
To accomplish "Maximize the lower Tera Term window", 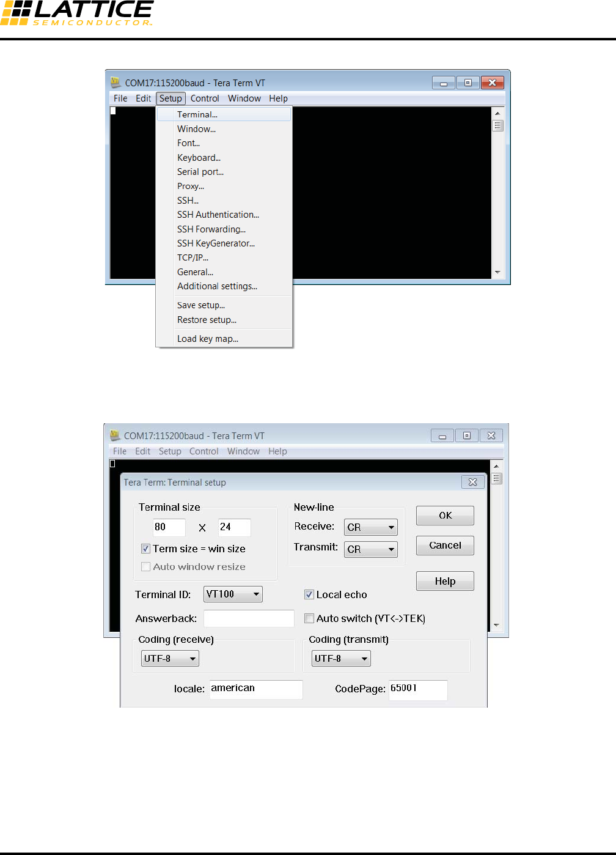I will (467, 435).
